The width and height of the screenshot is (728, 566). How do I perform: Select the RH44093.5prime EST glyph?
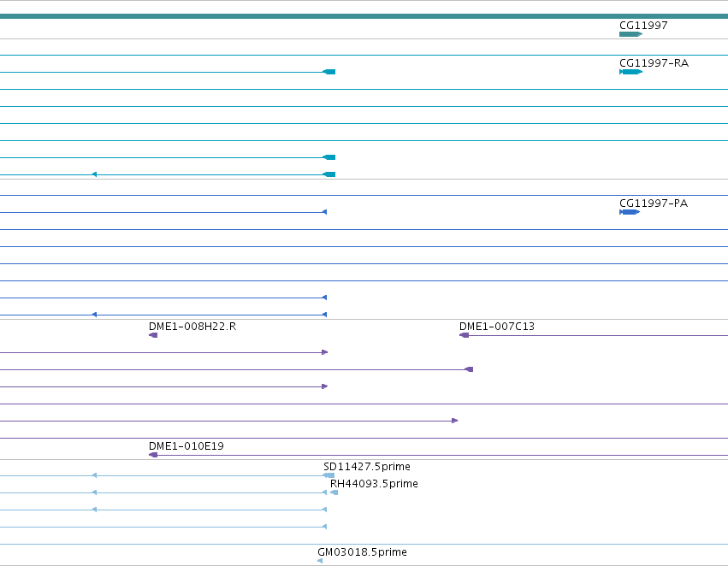[x=334, y=492]
